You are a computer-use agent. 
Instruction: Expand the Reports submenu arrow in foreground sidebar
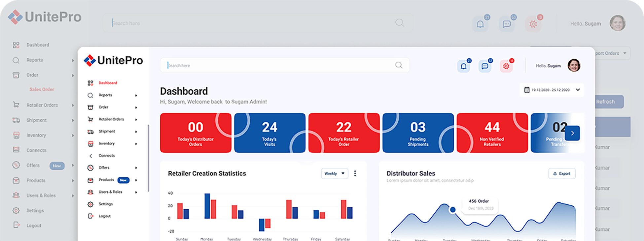click(x=136, y=96)
